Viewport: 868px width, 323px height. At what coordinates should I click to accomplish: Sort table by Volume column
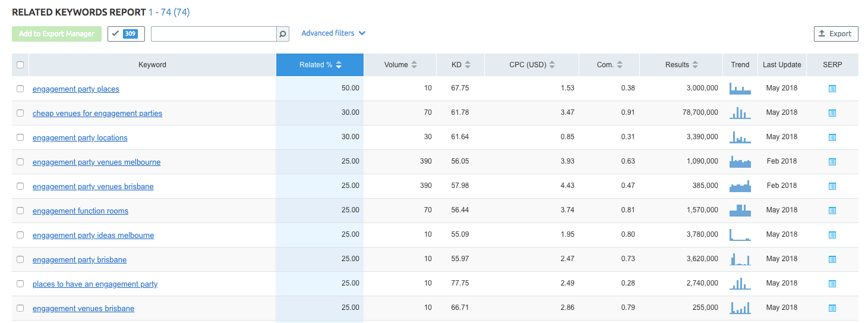[400, 65]
